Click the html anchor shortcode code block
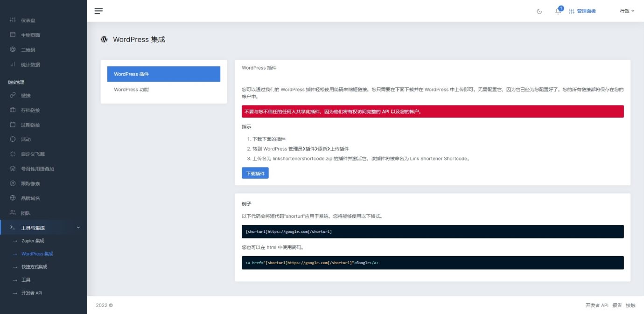Screen dimensions: 644x314 click(x=433, y=263)
